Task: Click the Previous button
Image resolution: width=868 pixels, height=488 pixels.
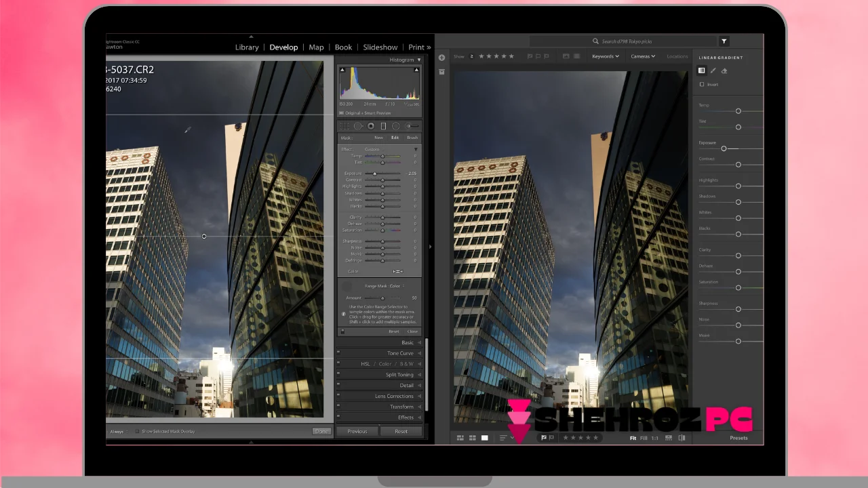Action: pos(357,431)
